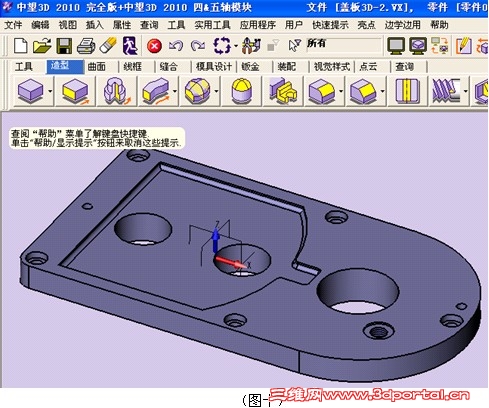Open the 插入 menu
This screenshot has width=489, height=408.
click(95, 25)
